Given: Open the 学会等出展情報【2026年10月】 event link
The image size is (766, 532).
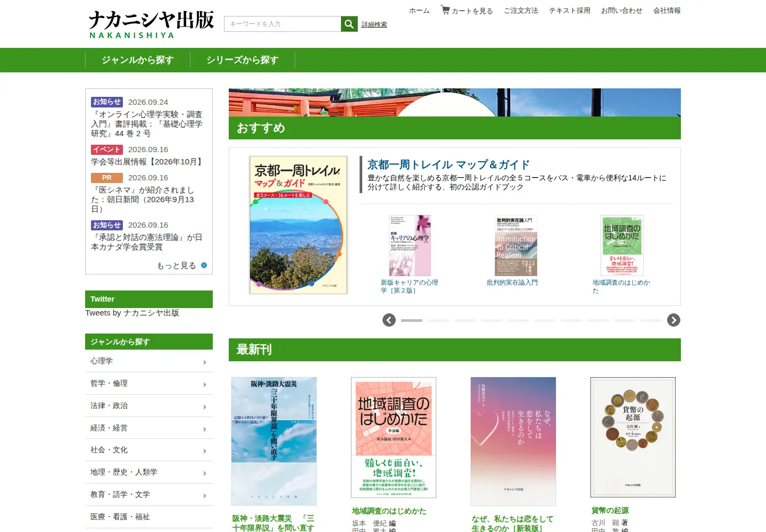Looking at the screenshot, I should (x=147, y=162).
